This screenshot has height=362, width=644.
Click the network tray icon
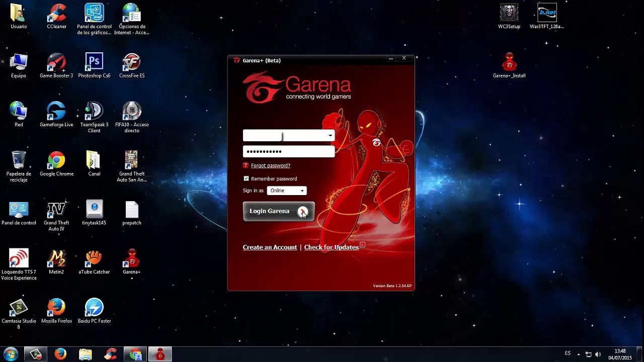[x=588, y=354]
